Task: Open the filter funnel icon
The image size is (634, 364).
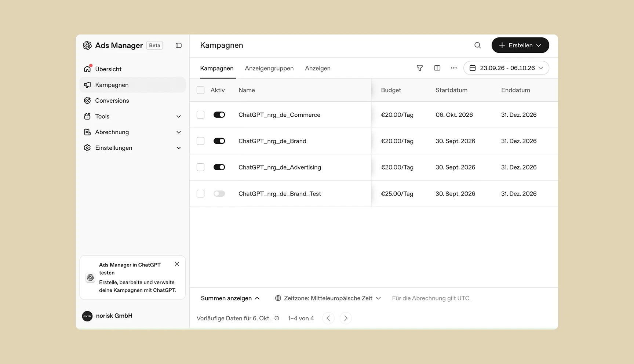Action: [x=420, y=68]
